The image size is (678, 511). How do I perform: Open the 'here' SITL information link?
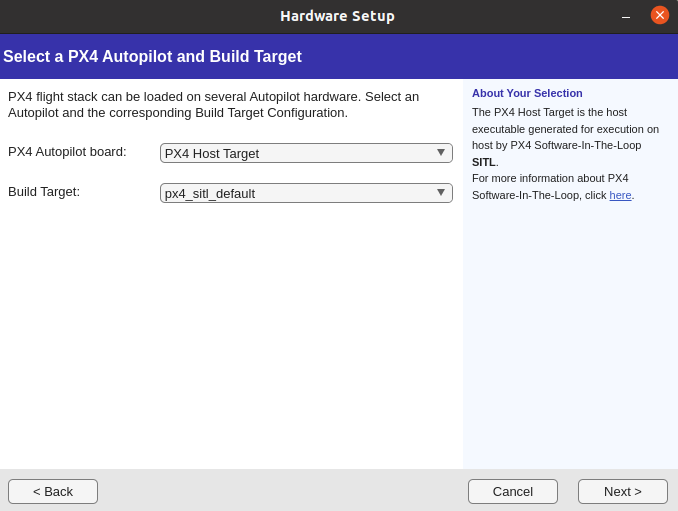620,195
